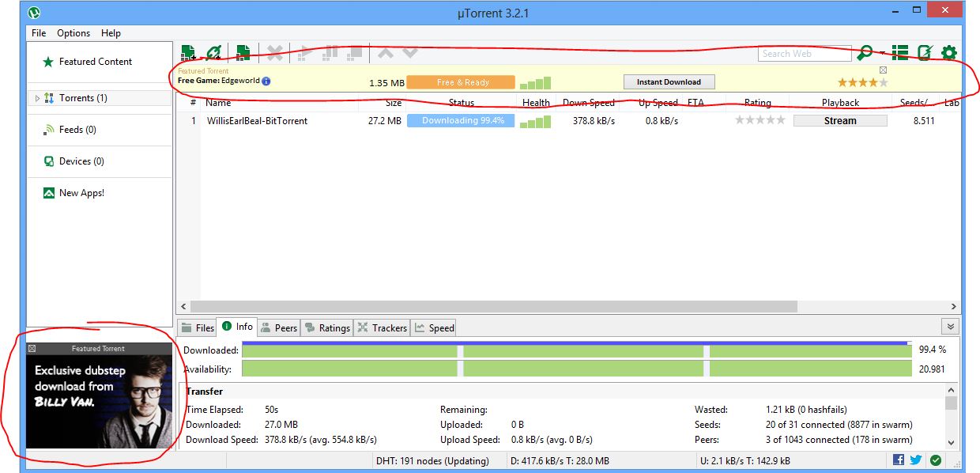Click the Add Torrent toolbar icon
Viewport: 980px width, 473px height.
point(188,52)
